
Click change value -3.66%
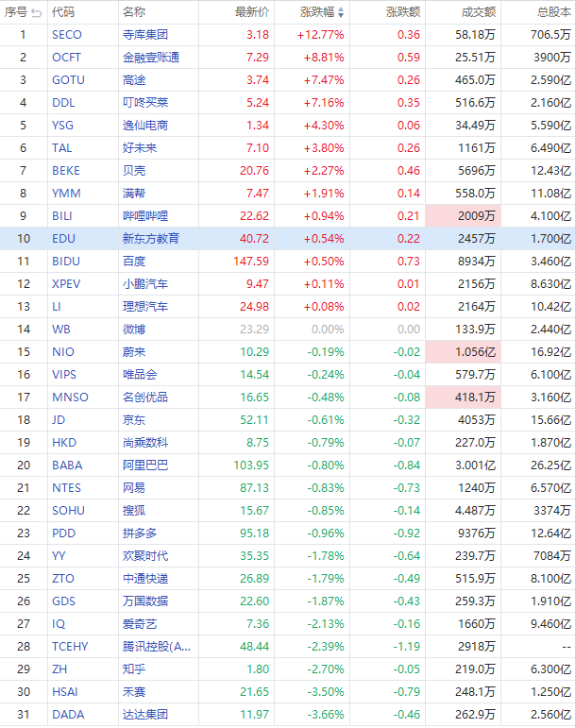point(326,715)
